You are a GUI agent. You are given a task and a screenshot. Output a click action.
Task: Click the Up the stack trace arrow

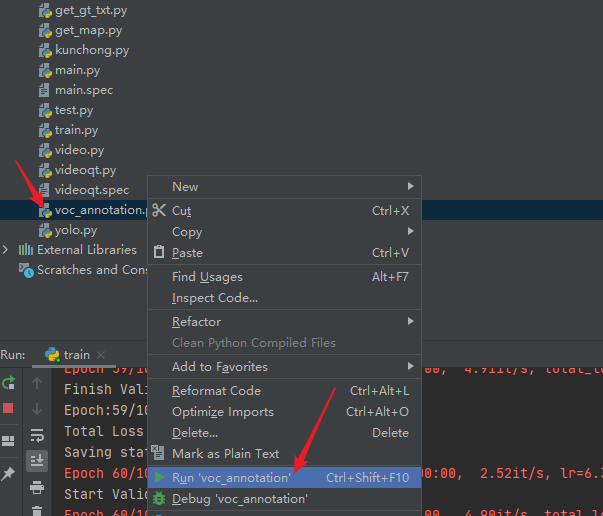[x=37, y=383]
